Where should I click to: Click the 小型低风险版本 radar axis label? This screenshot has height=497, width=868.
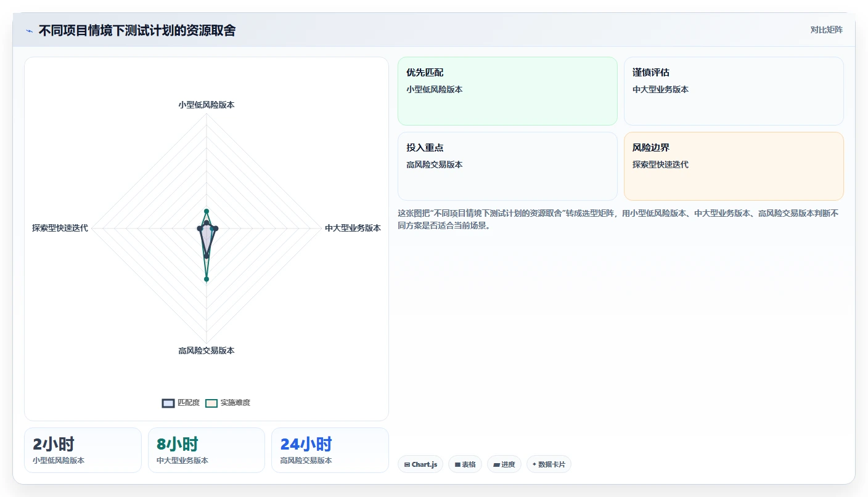tap(207, 105)
